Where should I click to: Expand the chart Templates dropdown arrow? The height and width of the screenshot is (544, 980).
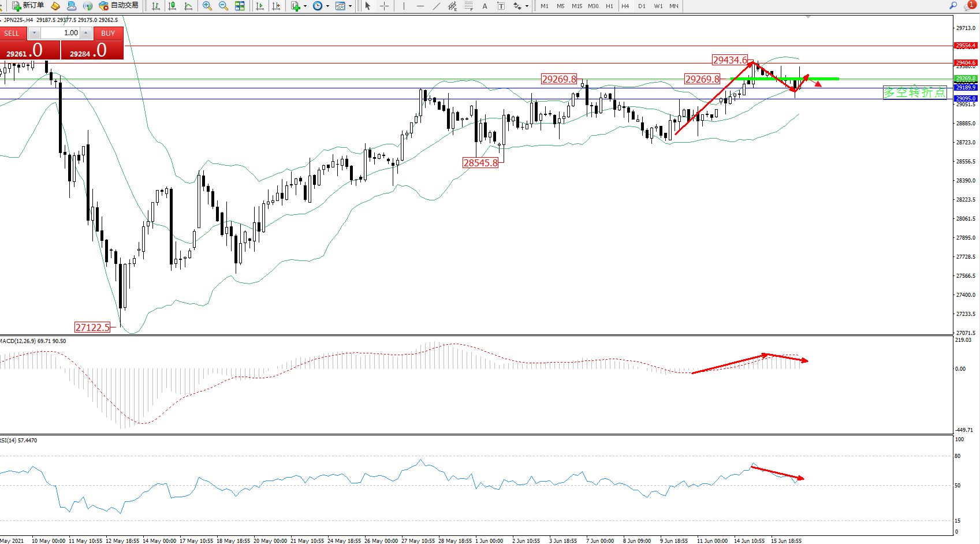[x=350, y=6]
